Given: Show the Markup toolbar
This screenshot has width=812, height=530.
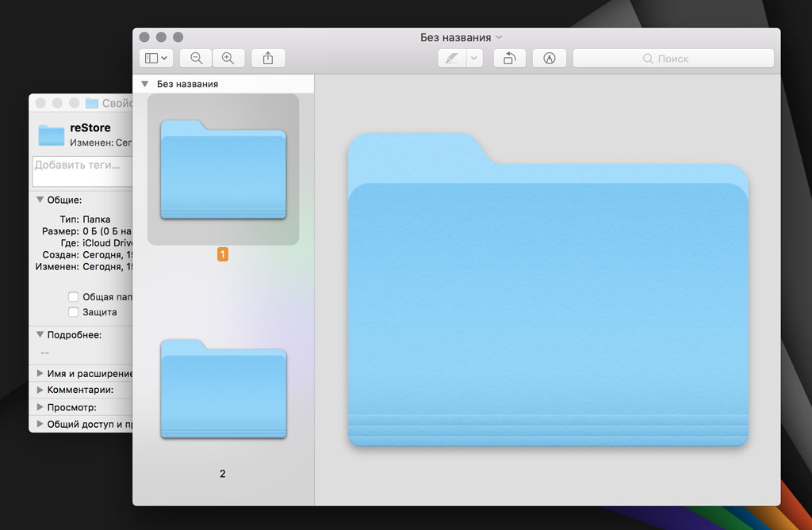Looking at the screenshot, I should [550, 59].
